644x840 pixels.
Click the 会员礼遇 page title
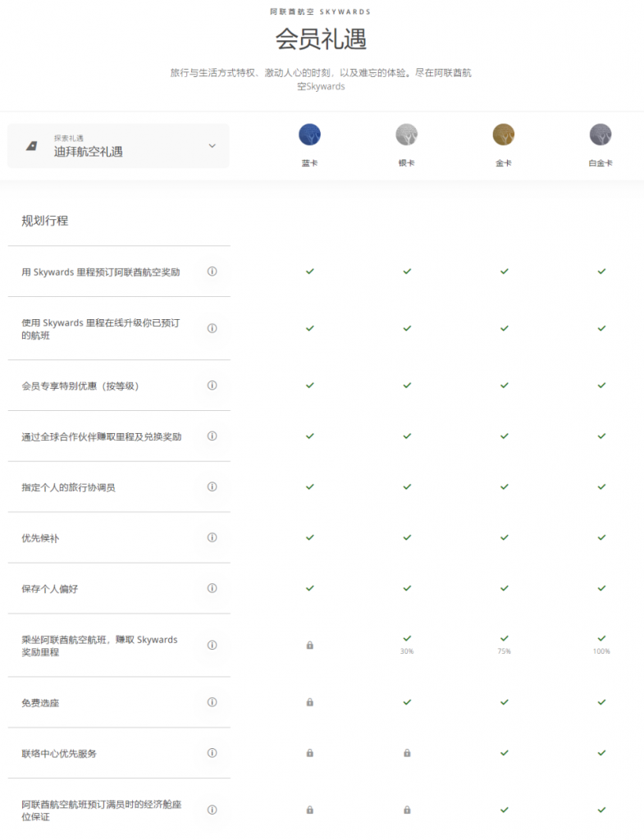pos(321,39)
